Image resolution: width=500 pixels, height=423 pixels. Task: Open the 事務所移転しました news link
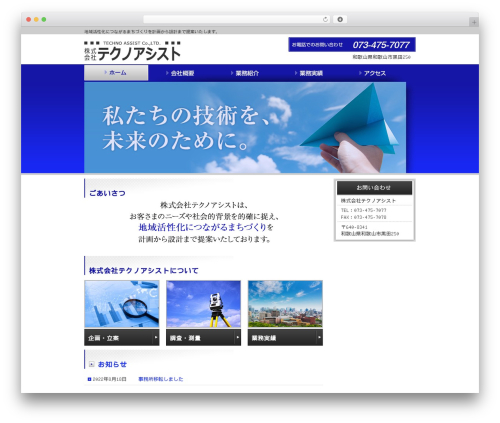tap(161, 379)
